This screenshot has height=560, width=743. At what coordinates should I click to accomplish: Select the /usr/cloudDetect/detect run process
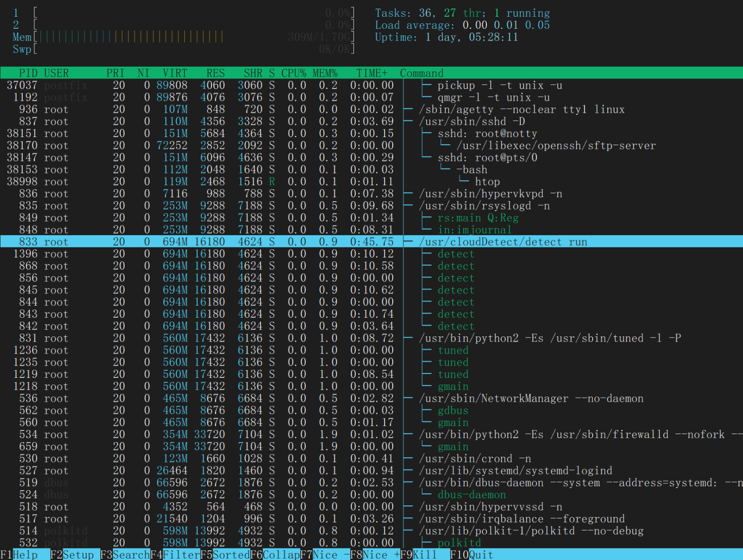click(x=371, y=242)
